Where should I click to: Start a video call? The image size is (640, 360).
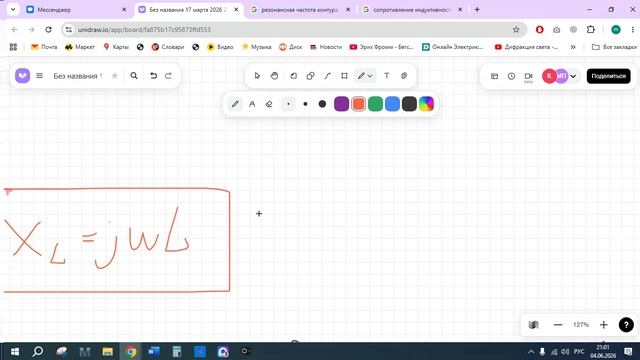click(x=529, y=76)
